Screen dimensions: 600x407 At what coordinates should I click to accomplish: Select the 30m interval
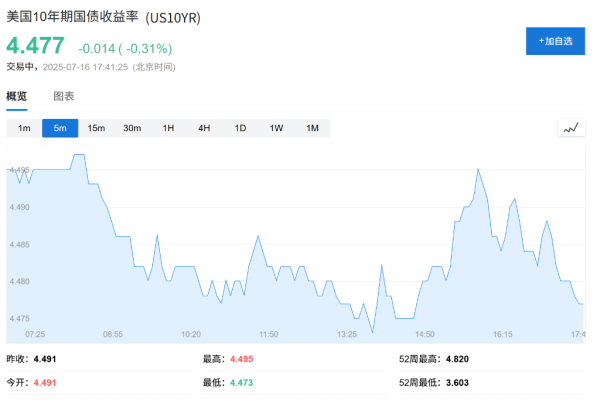[x=132, y=128]
